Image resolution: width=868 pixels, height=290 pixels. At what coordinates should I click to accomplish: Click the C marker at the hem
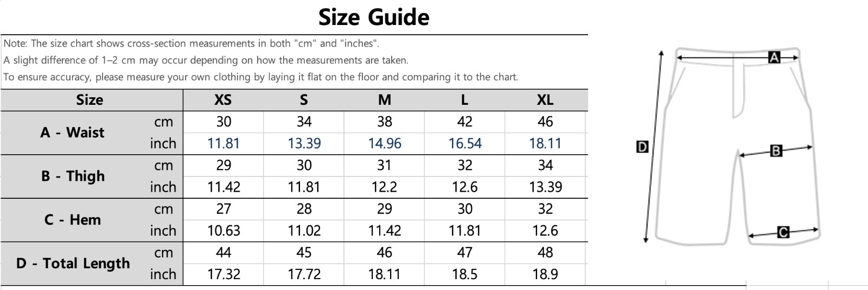pos(783,232)
